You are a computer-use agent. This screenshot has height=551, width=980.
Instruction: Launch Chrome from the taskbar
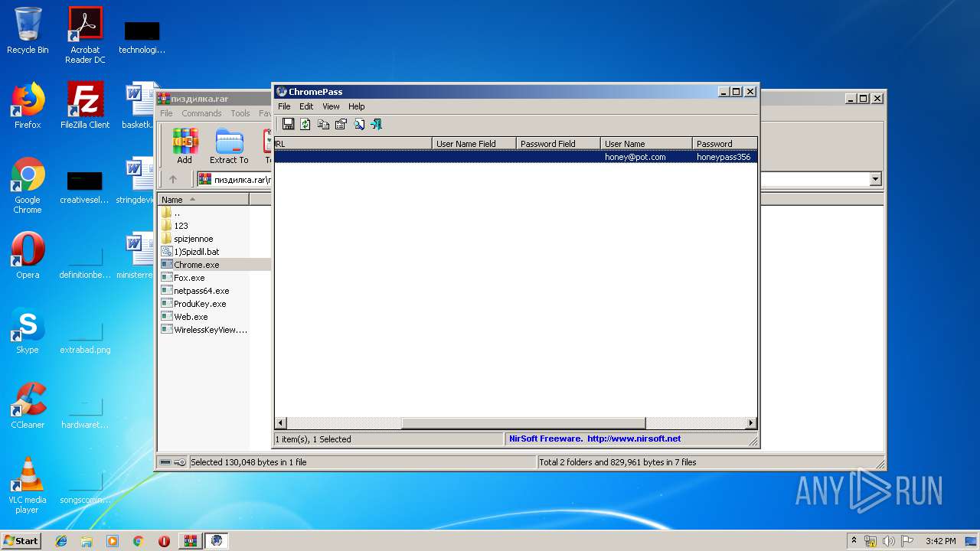point(138,541)
